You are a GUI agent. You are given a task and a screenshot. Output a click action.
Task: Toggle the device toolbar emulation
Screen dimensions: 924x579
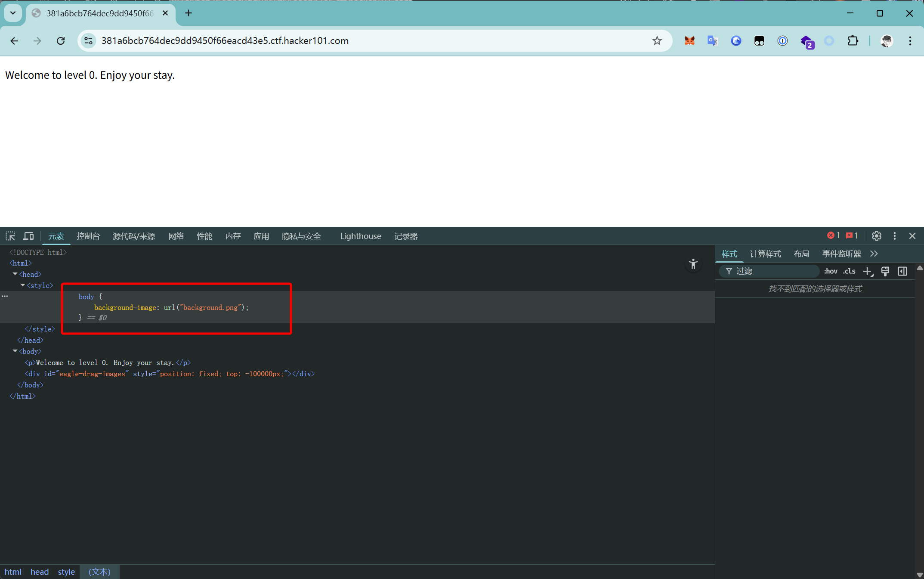pyautogui.click(x=28, y=236)
